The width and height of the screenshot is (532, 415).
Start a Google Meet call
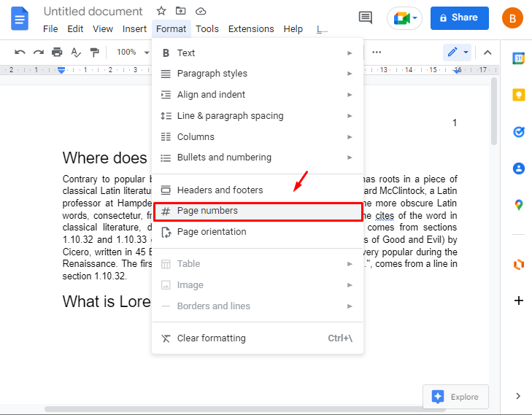[404, 18]
